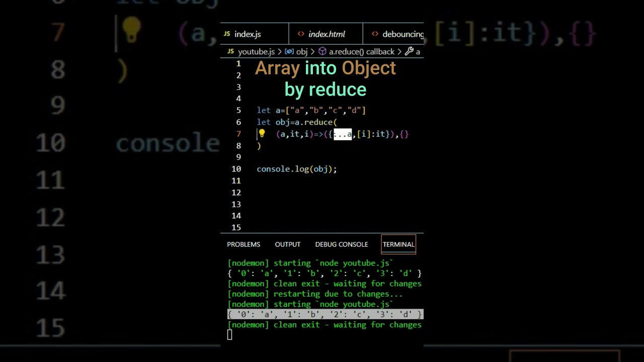The image size is (644, 362).
Task: Switch to the OUTPUT panel tab
Action: coord(288,244)
